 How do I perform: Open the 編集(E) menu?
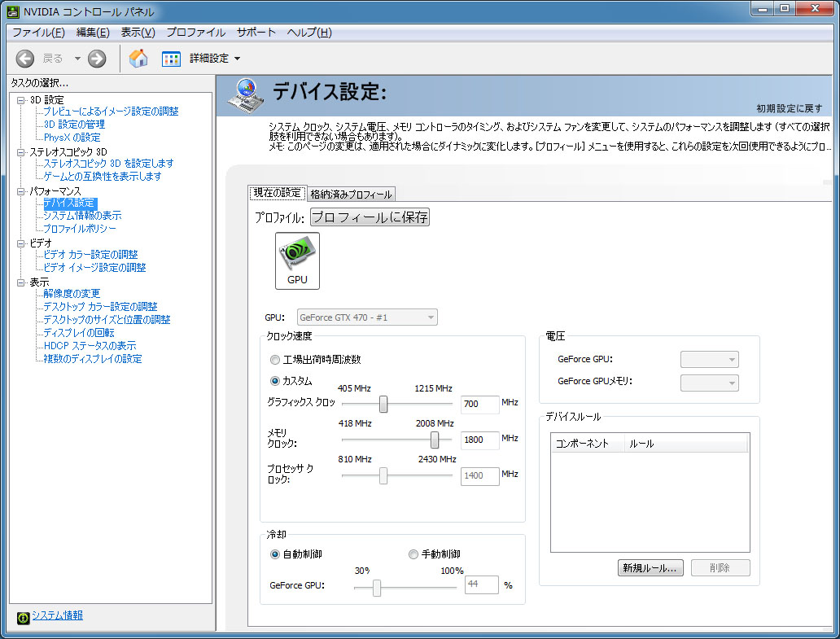point(93,33)
